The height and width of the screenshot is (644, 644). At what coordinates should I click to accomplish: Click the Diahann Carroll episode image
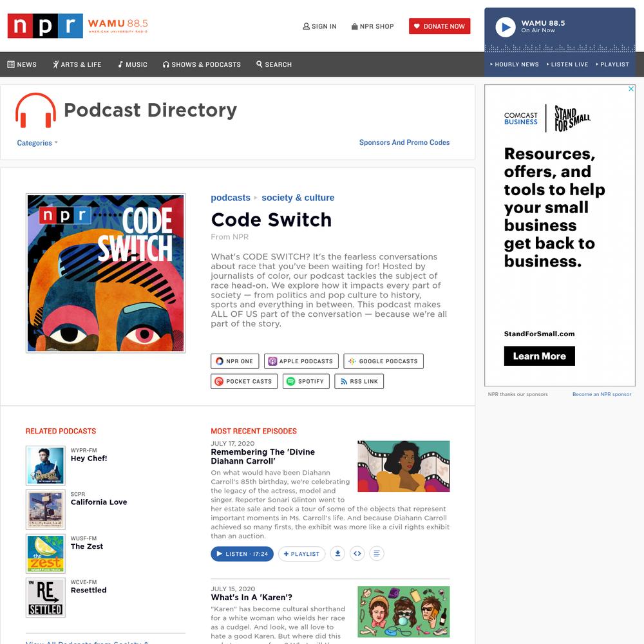pyautogui.click(x=404, y=466)
